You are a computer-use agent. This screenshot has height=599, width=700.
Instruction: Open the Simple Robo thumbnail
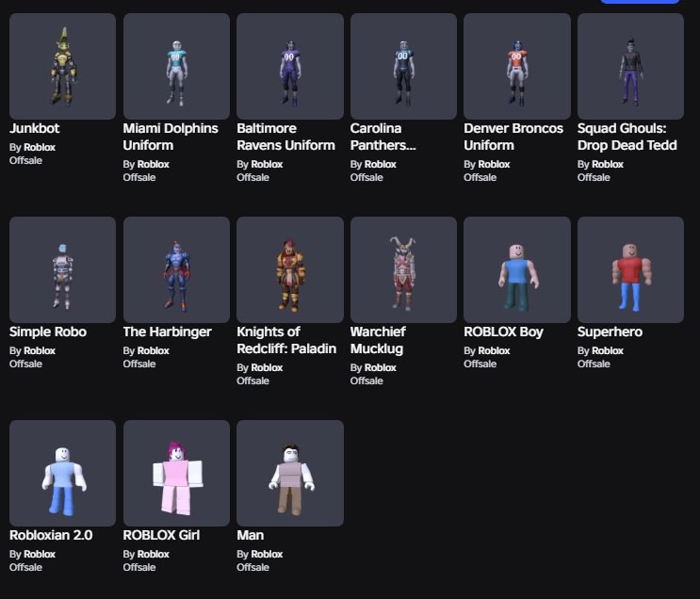[62, 269]
